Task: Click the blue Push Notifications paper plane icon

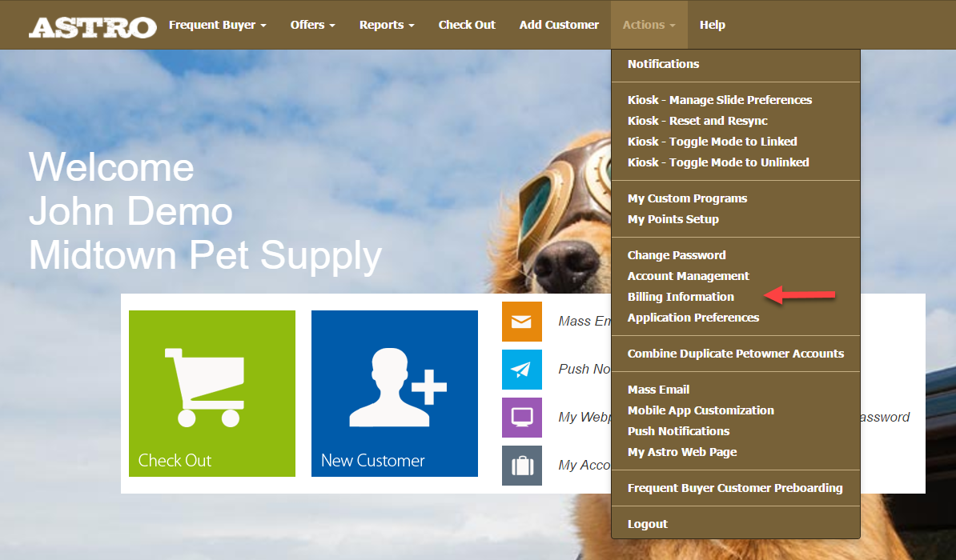Action: tap(522, 370)
